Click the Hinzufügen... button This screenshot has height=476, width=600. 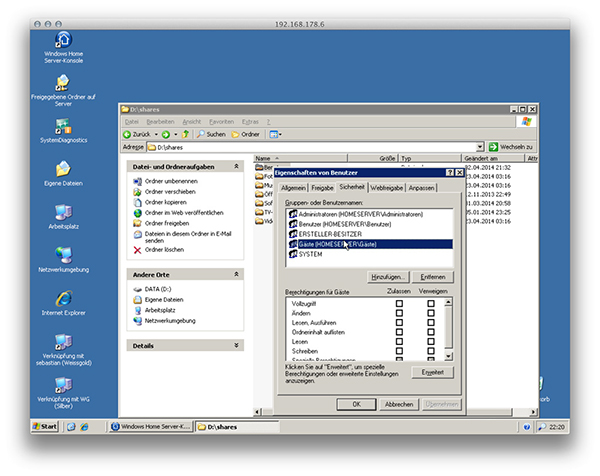pyautogui.click(x=388, y=277)
